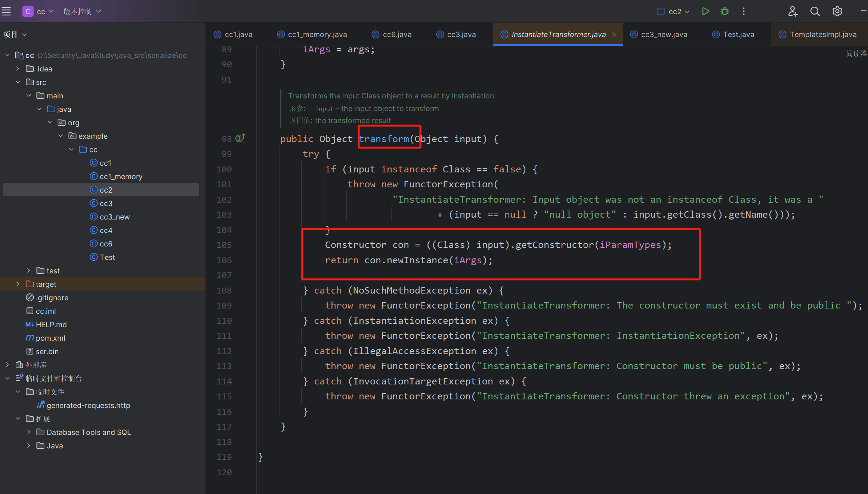
Task: Open Search Everywhere magnifier icon
Action: pyautogui.click(x=815, y=11)
